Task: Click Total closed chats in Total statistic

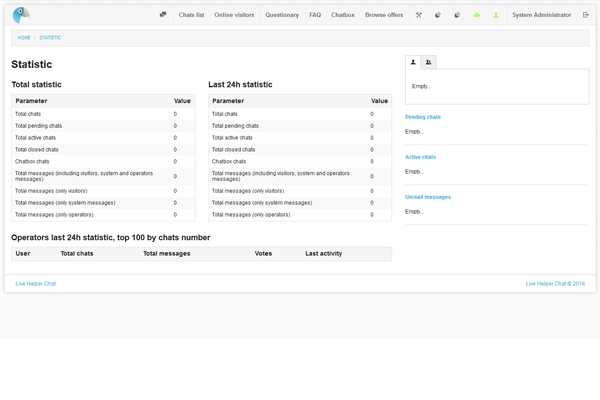Action: (103, 150)
